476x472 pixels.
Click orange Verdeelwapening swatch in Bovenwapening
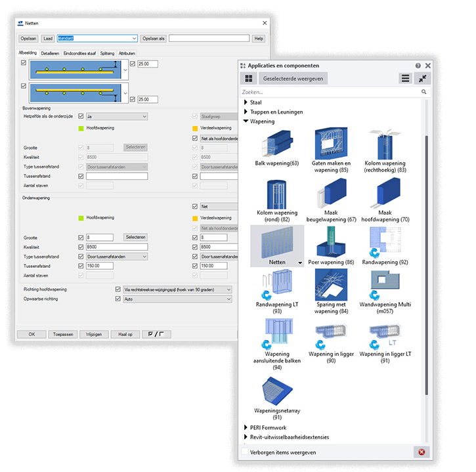tap(195, 129)
